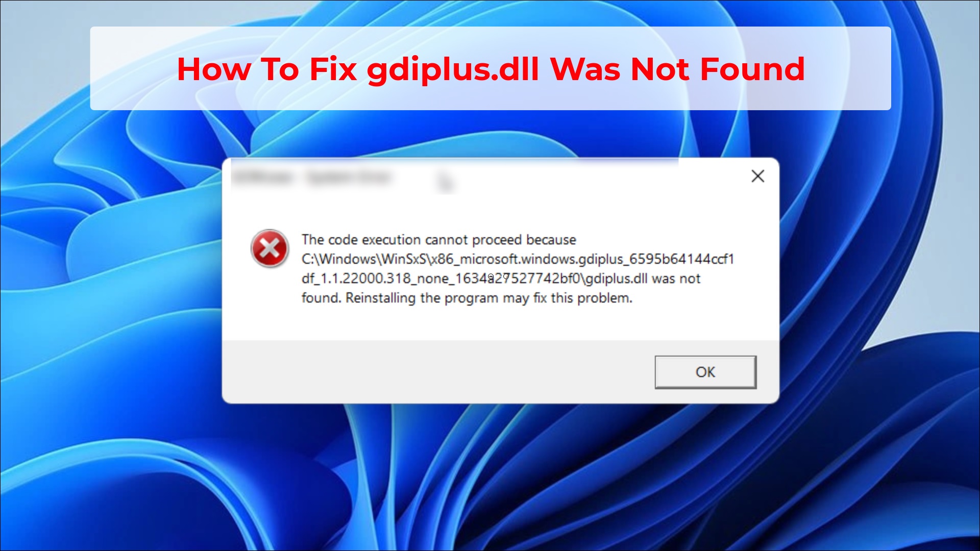The image size is (980, 551).
Task: Click the word "How" in the headline
Action: point(213,69)
